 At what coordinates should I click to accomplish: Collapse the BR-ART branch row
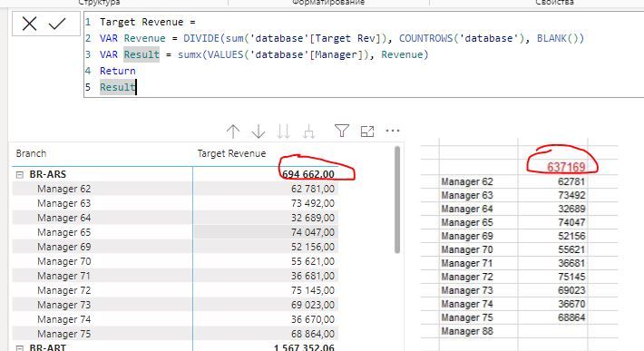click(x=19, y=348)
